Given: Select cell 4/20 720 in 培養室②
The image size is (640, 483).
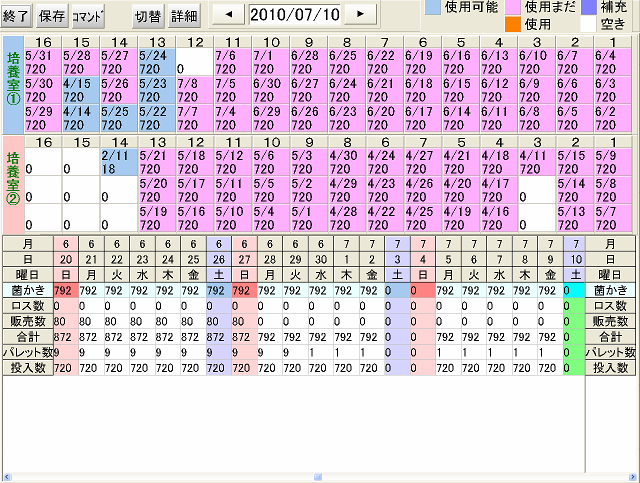Looking at the screenshot, I should 460,190.
